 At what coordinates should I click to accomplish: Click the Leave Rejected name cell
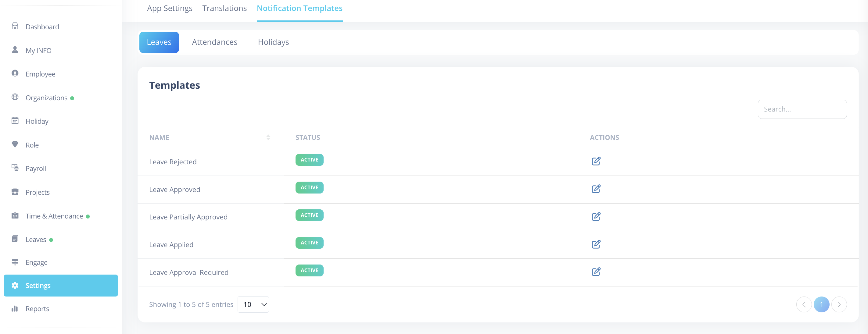(x=173, y=162)
